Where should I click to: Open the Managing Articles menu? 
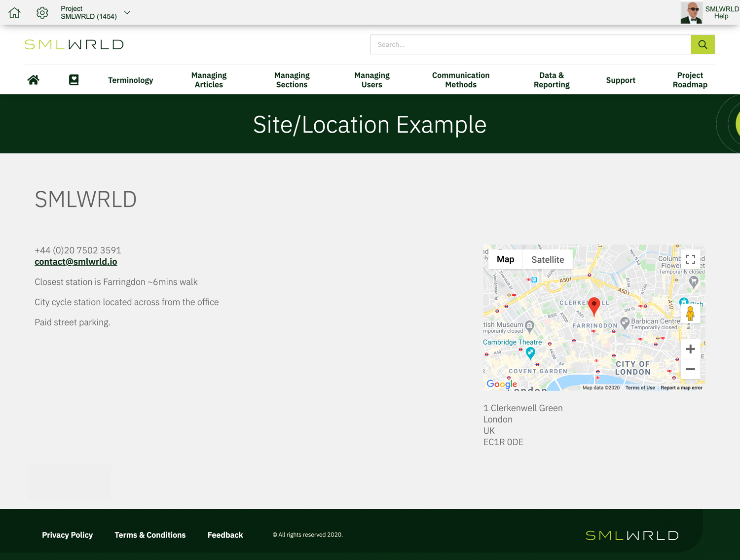point(209,80)
